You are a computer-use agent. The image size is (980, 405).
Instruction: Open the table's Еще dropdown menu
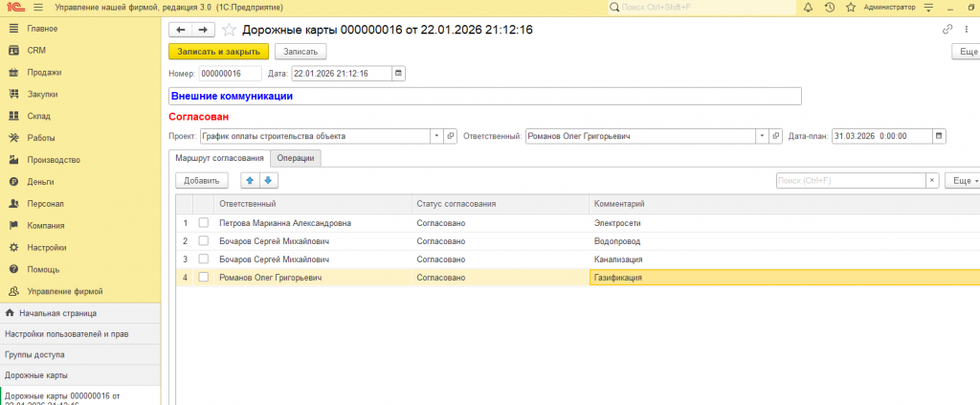(x=963, y=181)
